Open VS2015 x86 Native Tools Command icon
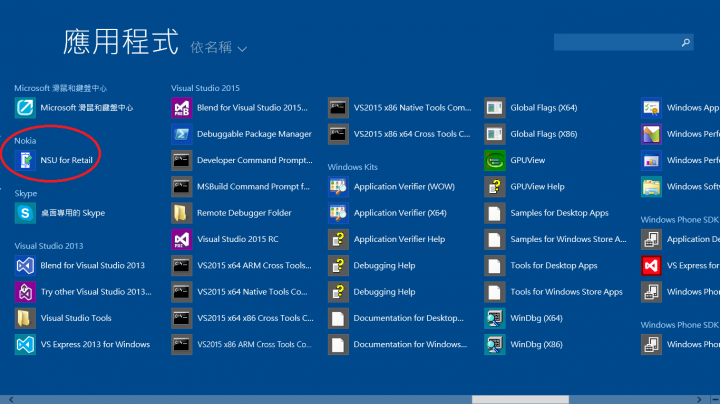Image resolution: width=720 pixels, height=404 pixels. click(338, 108)
